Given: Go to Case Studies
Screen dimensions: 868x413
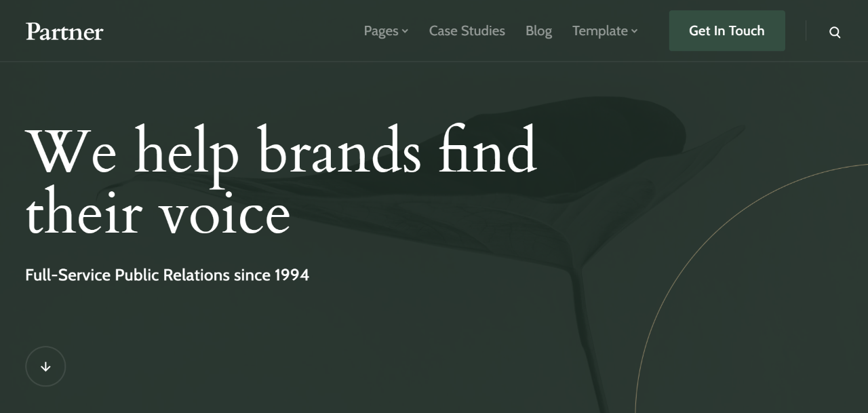Looking at the screenshot, I should pos(467,31).
